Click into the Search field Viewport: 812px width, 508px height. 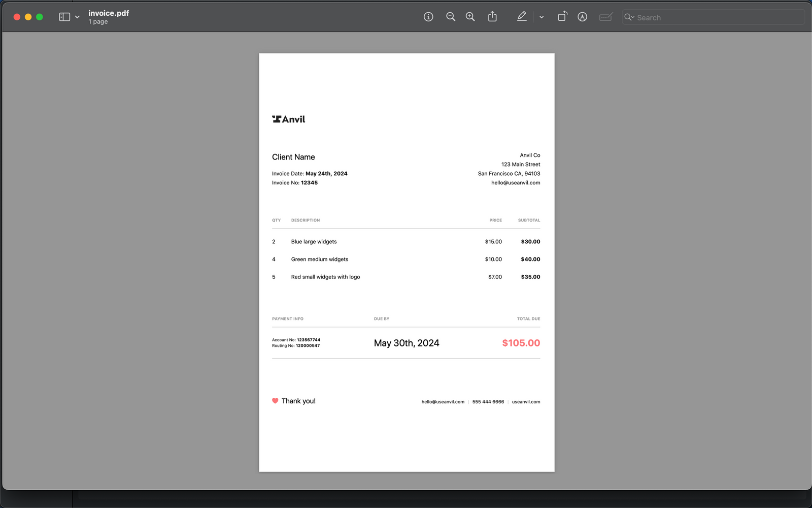pos(716,17)
